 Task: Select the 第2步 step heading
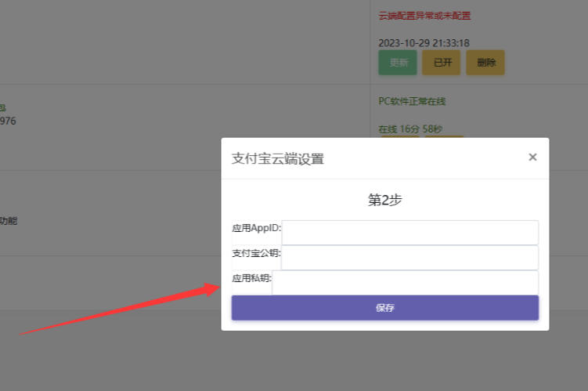pyautogui.click(x=385, y=200)
